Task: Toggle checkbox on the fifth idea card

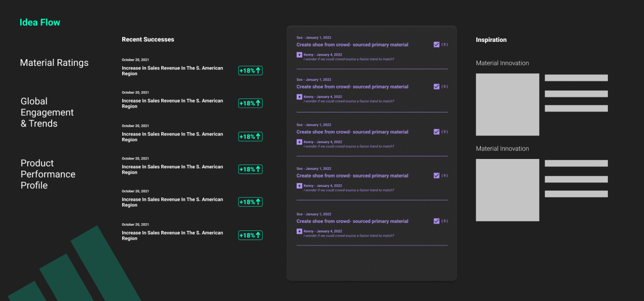Action: click(436, 221)
